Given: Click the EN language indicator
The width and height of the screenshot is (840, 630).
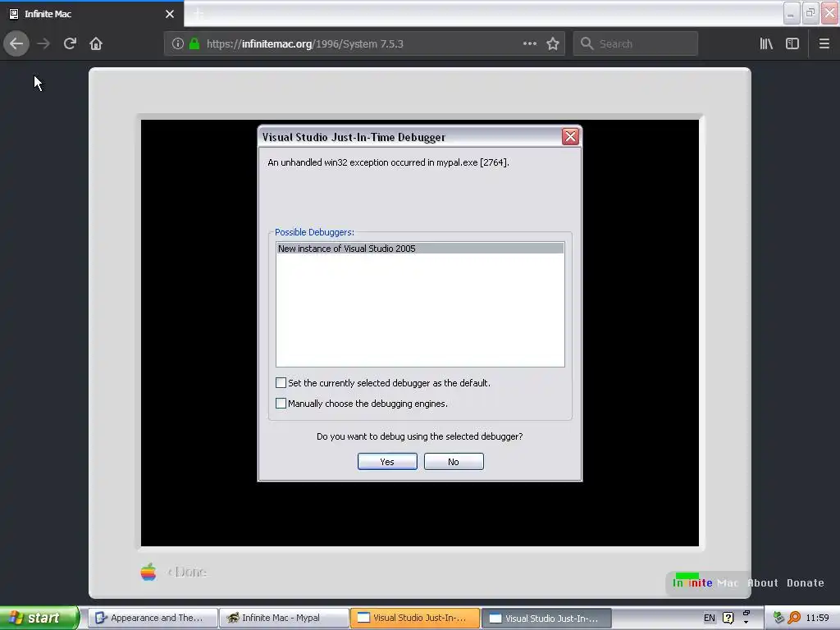Looking at the screenshot, I should pyautogui.click(x=710, y=619).
